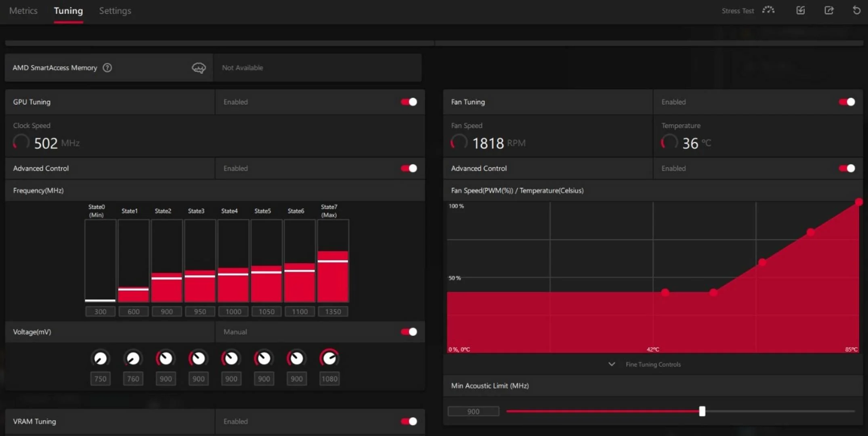The width and height of the screenshot is (868, 436).
Task: Click the Stress Test gauge icon
Action: [768, 10]
